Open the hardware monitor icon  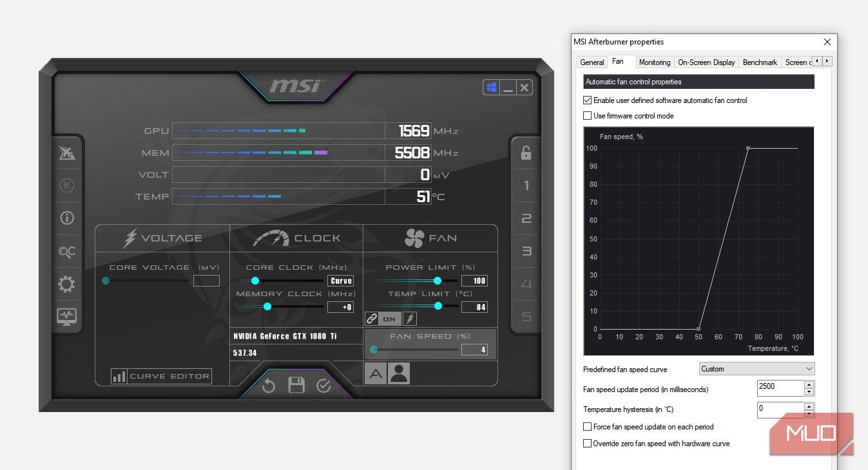click(x=67, y=316)
